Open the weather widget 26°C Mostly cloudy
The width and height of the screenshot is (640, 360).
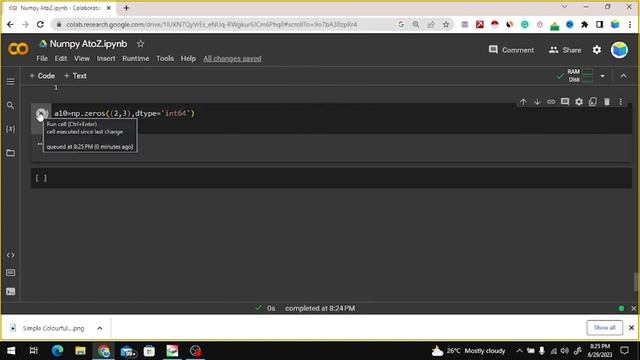click(469, 351)
